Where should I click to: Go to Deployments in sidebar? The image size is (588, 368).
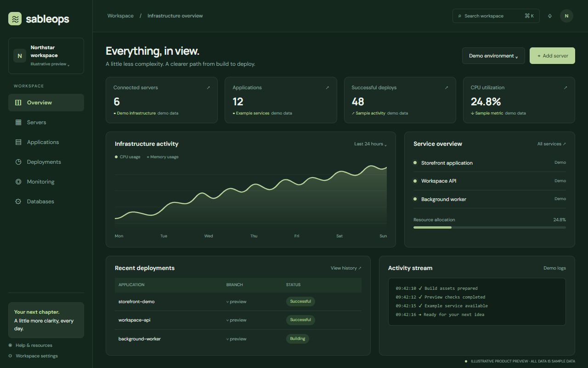(46, 162)
